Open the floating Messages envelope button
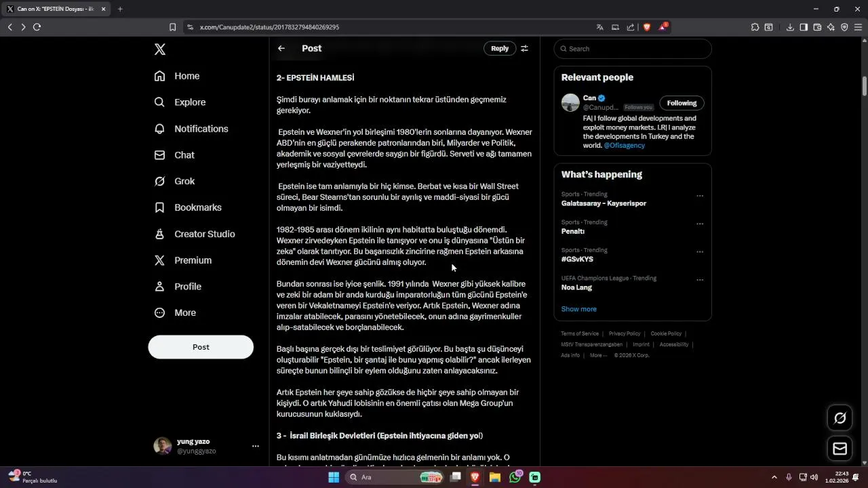The height and width of the screenshot is (488, 868). (840, 449)
